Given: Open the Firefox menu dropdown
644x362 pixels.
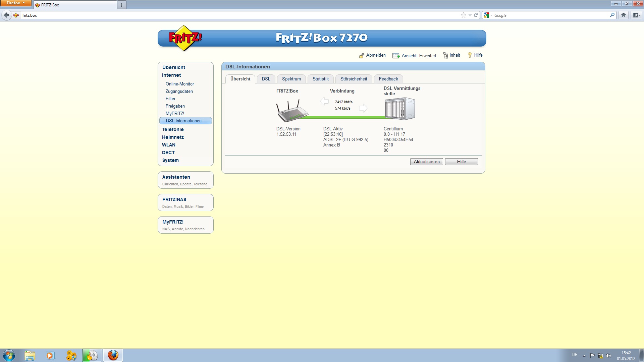Looking at the screenshot, I should 15,3.
